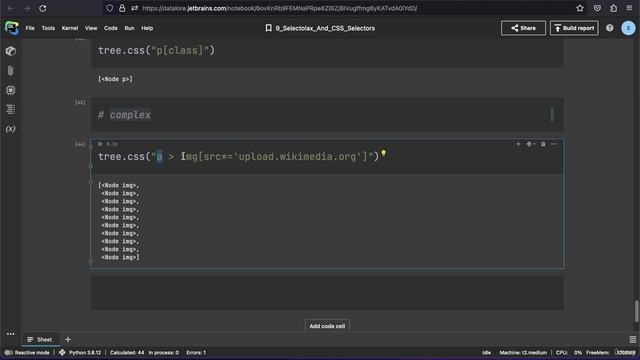This screenshot has width=640, height=360.
Task: Go forward in browser history
Action: (x=27, y=8)
